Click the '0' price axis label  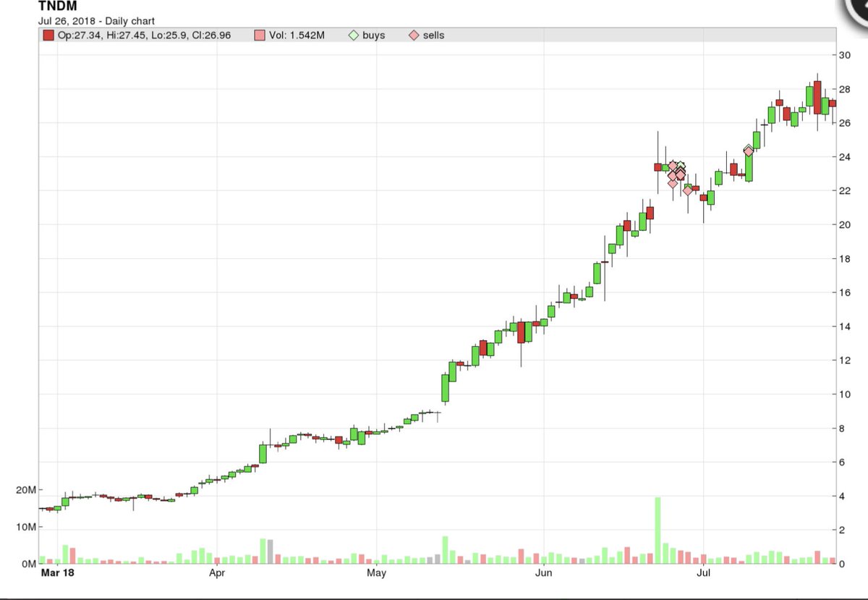click(842, 563)
